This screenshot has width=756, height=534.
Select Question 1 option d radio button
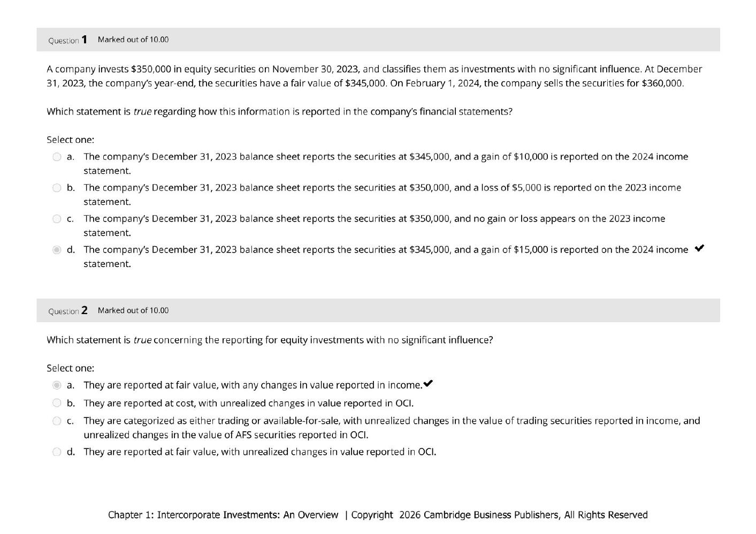[57, 250]
